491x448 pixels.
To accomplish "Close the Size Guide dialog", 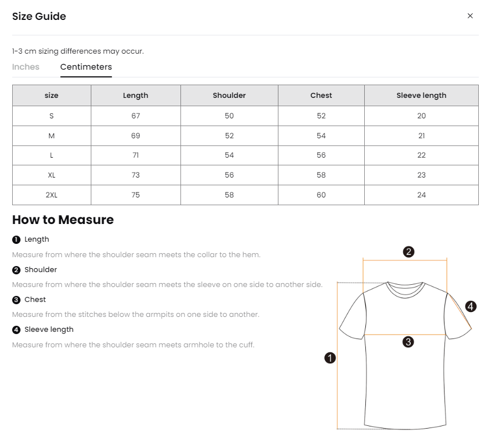I will (470, 16).
